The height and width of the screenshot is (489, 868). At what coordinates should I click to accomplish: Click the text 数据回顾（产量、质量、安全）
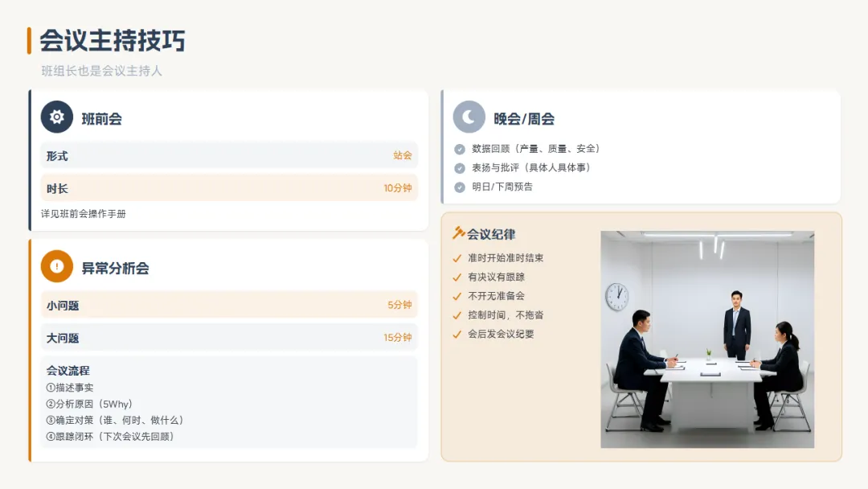click(536, 149)
